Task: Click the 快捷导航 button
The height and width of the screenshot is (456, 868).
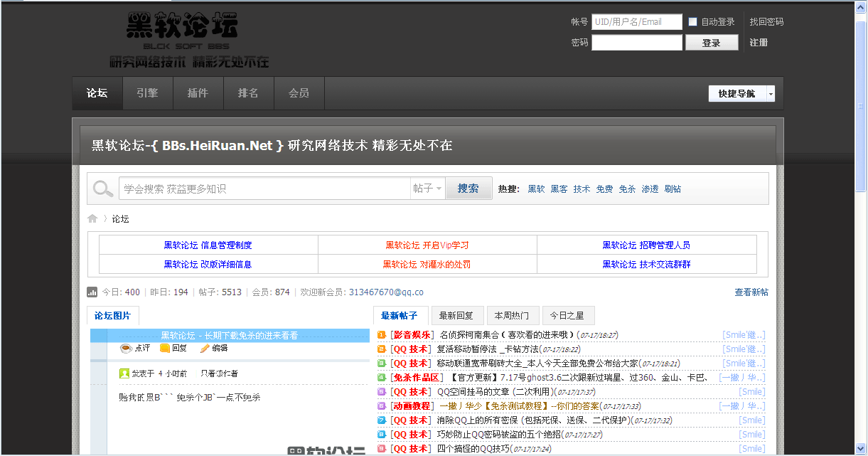Action: [737, 94]
